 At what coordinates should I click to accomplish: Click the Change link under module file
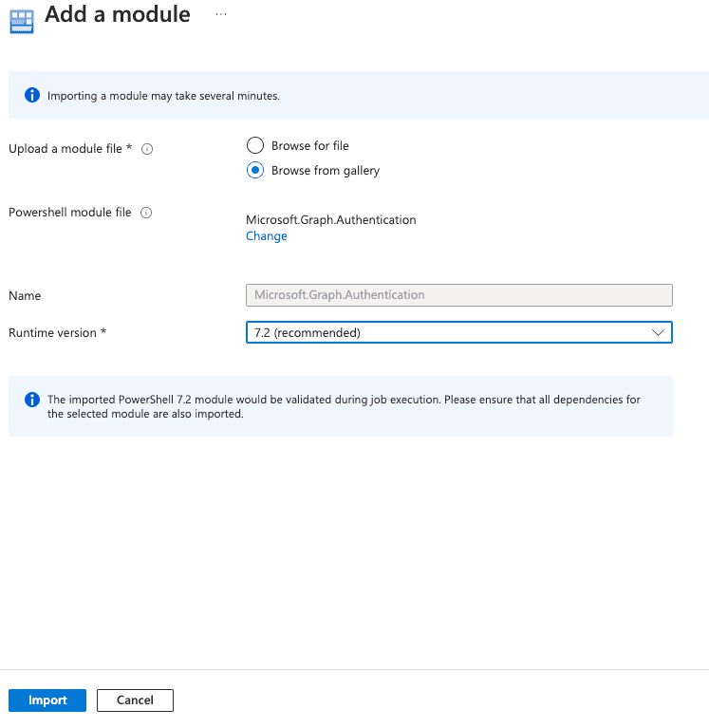click(x=267, y=235)
